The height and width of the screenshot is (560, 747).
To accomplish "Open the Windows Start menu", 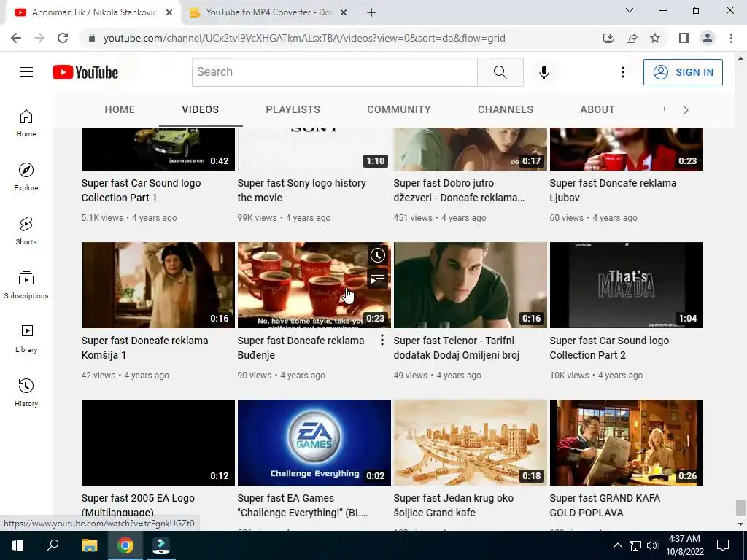I will [18, 545].
